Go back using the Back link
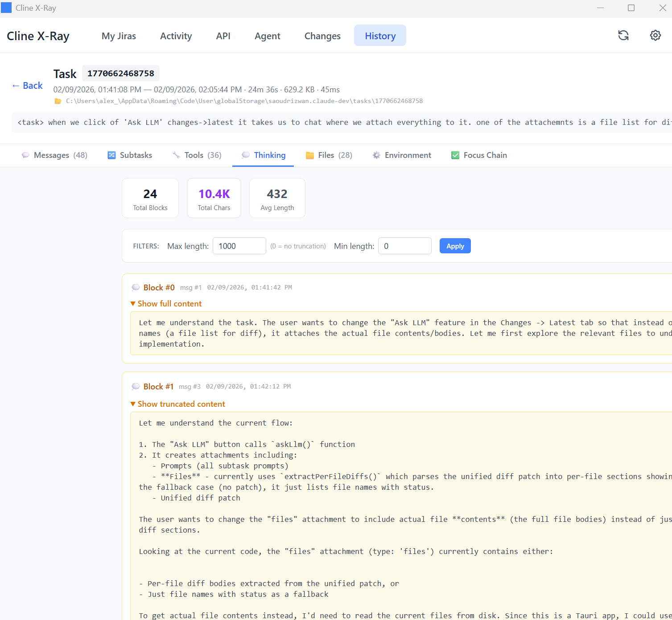 click(27, 86)
